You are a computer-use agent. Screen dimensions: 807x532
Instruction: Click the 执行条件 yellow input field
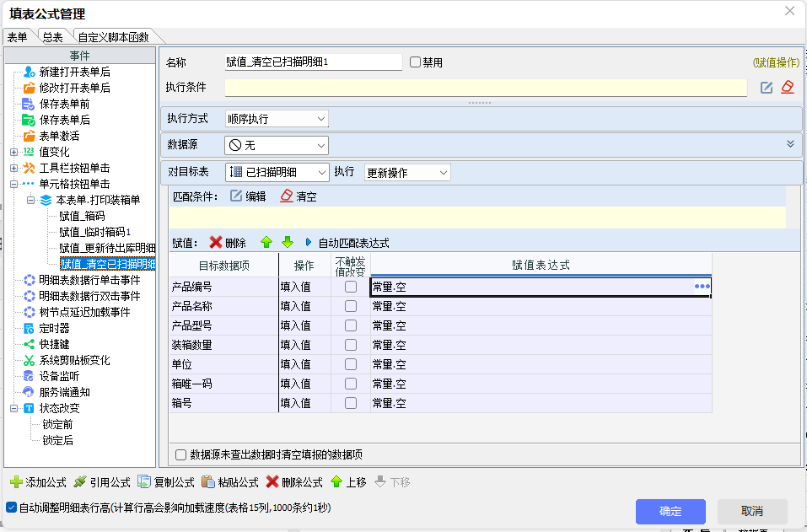486,88
